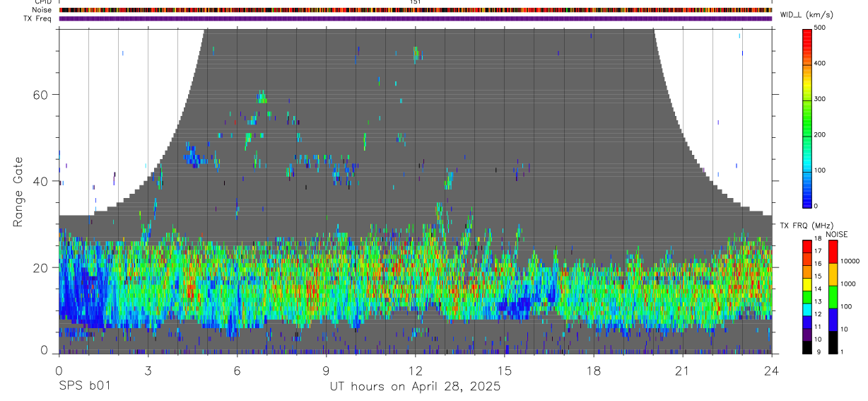The image size is (868, 401).
Task: Click the multicolored Noise strip above the plot
Action: point(415,10)
